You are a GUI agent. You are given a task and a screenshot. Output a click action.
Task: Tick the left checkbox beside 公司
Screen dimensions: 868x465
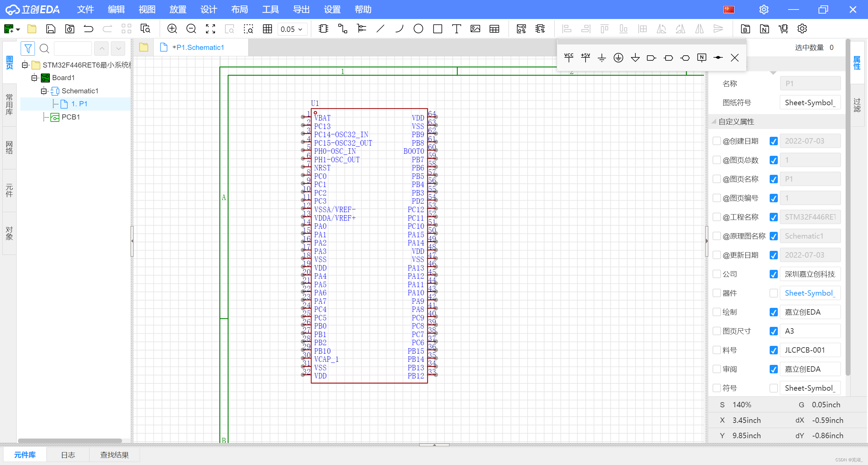tap(716, 274)
